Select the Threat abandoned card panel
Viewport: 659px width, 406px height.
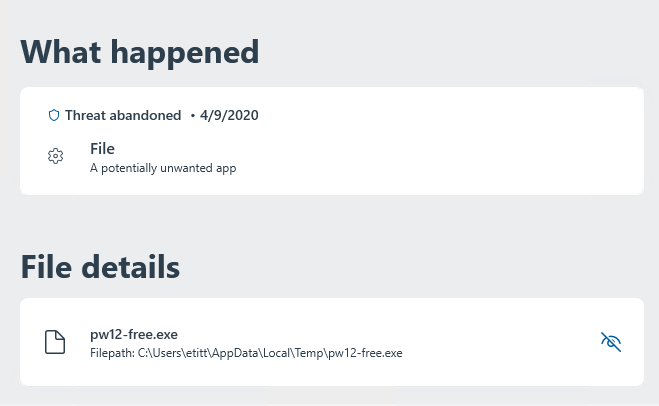click(x=332, y=141)
